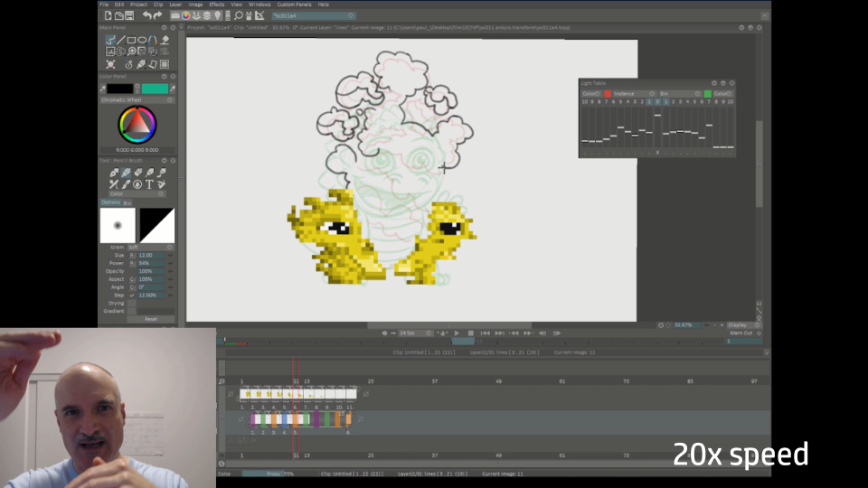Open the Layer menu
Viewport: 868px width, 488px height.
pos(175,5)
